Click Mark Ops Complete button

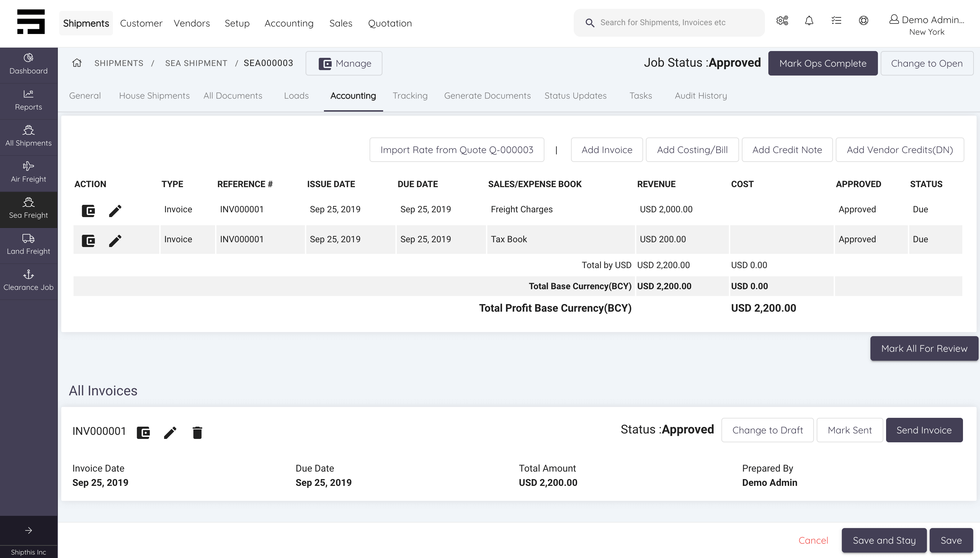coord(823,63)
